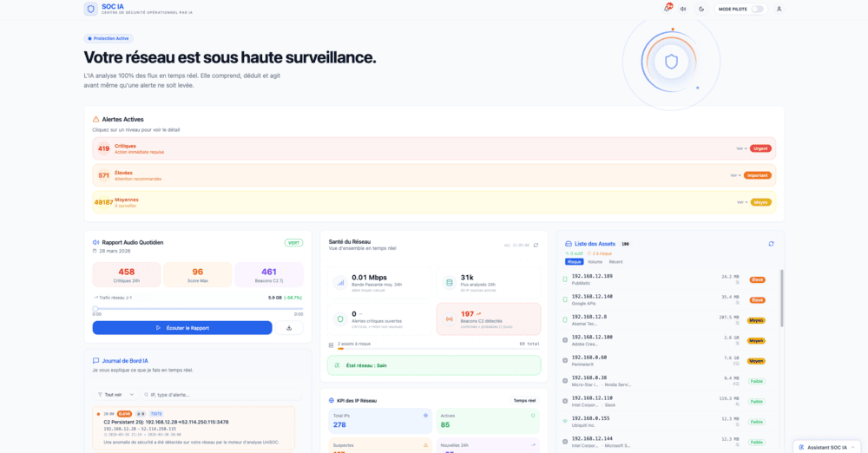Refresh the Liste des Assets panel

[x=771, y=244]
